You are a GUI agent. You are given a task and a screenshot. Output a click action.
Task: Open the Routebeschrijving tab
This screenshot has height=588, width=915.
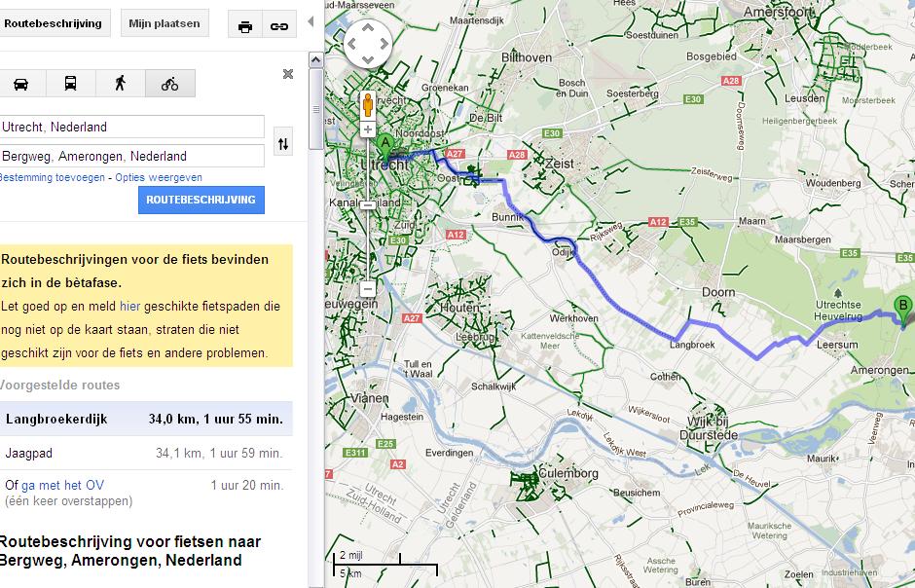coord(53,23)
